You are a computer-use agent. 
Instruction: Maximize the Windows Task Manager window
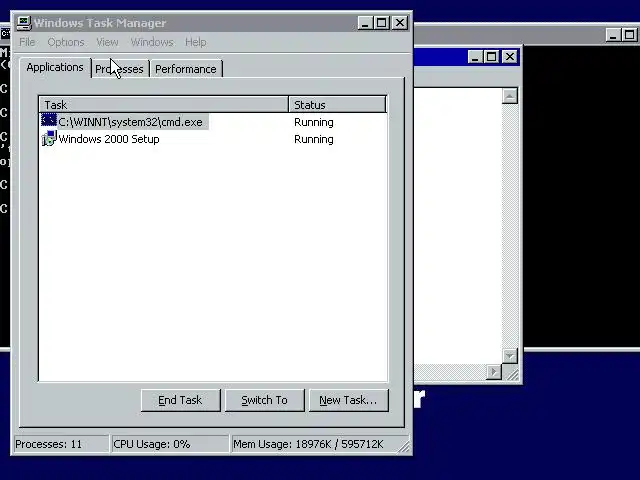click(382, 23)
